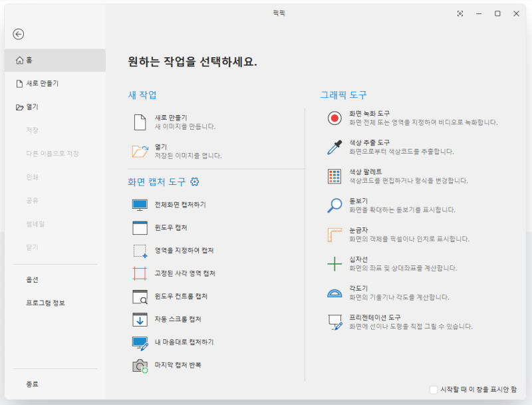The height and width of the screenshot is (405, 532).
Task: Click 새 이미지를 만듭니다 description text
Action: (185, 127)
